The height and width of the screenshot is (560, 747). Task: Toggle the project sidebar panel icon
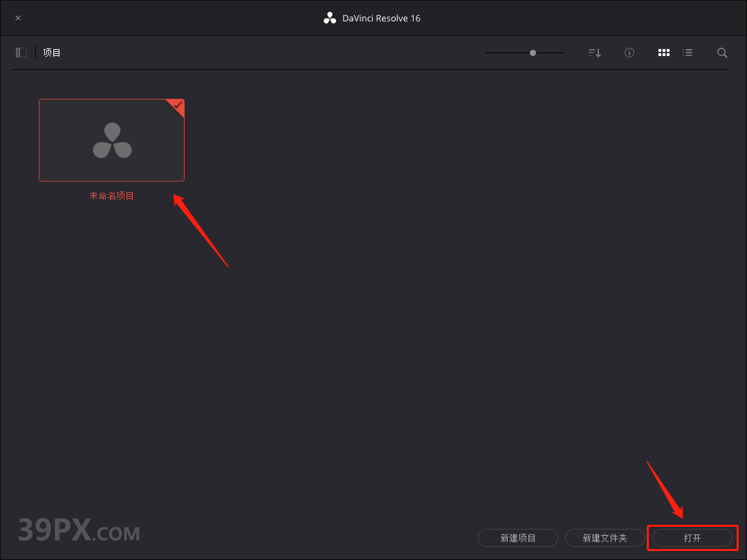21,53
